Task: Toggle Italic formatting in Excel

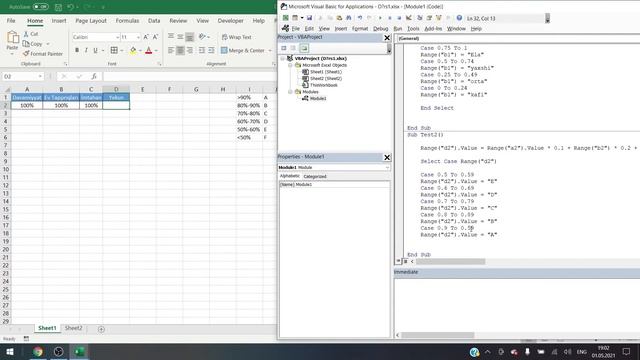Action: coord(86,50)
